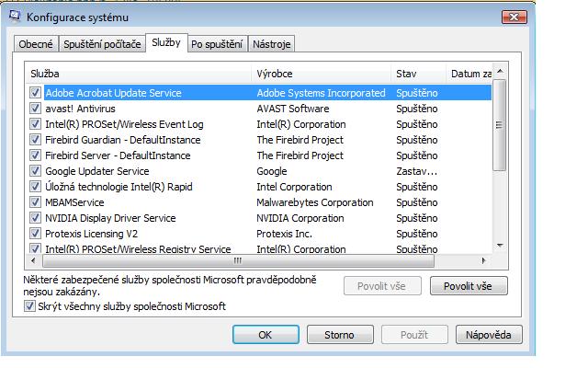Click Spuštěno status of avast! Antivirus
Image resolution: width=588 pixels, height=368 pixels.
coord(416,109)
